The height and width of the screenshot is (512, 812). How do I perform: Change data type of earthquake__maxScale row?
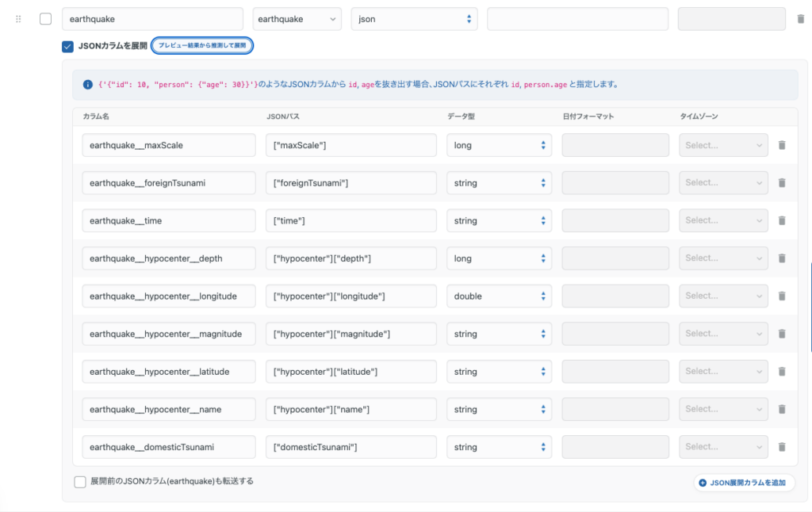coord(499,146)
